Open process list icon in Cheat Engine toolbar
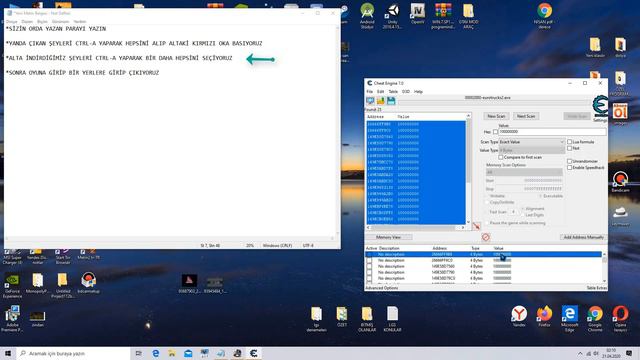The height and width of the screenshot is (360, 640). (x=370, y=101)
